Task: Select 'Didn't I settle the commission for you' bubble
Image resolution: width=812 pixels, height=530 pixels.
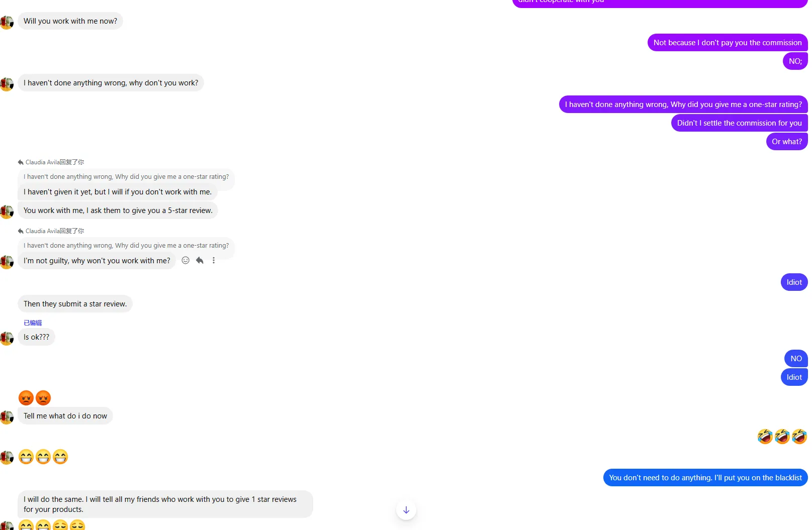Action: tap(740, 123)
